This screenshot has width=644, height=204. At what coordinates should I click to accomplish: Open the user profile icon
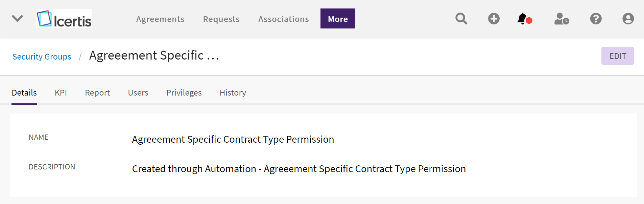click(628, 19)
